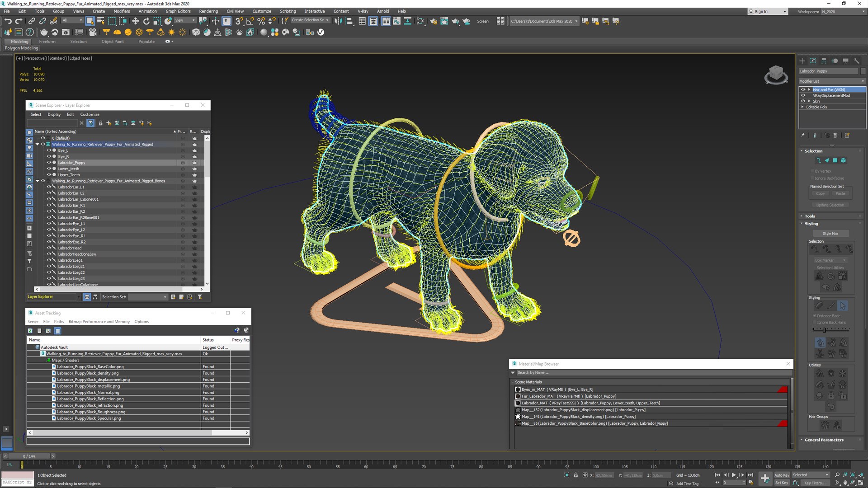
Task: Open Select by Name dialog icon
Action: pos(101,21)
